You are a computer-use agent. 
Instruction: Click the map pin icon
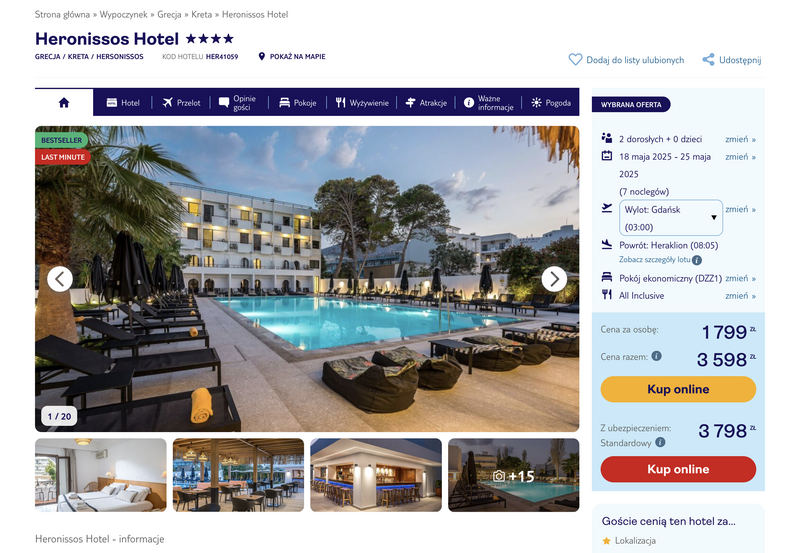pos(262,57)
